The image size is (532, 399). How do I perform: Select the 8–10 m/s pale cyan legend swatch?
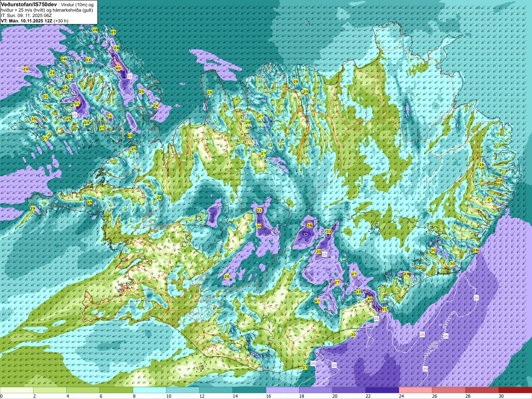(x=150, y=390)
